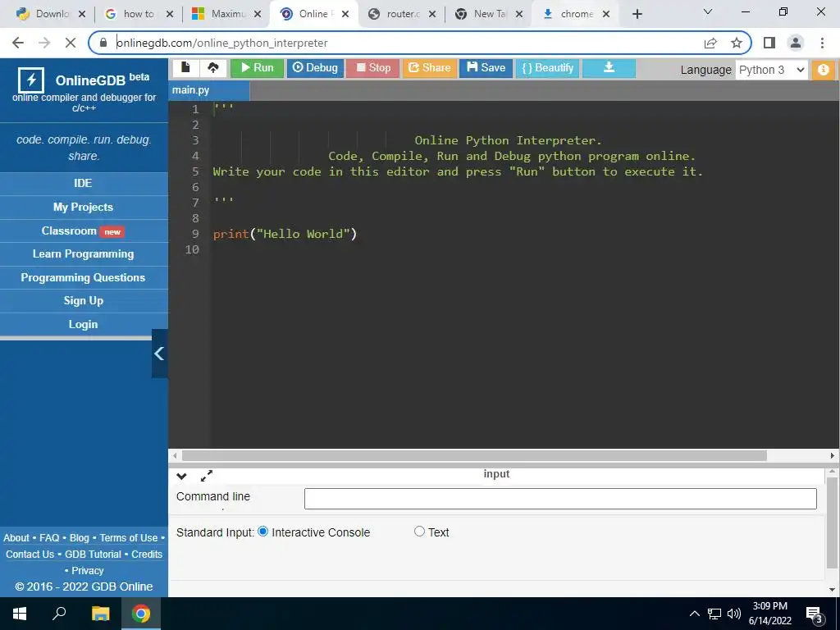840x630 pixels.
Task: Format code with the Beautify button
Action: point(547,68)
